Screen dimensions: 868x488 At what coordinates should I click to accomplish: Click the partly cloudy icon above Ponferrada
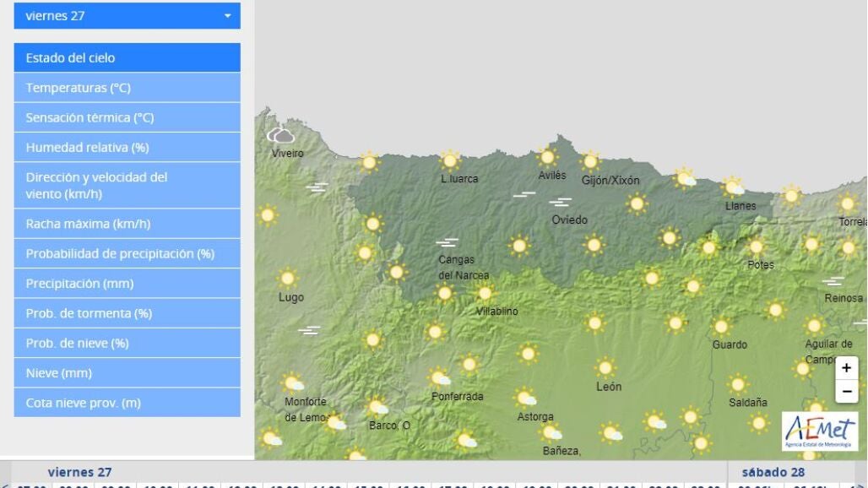pos(439,377)
